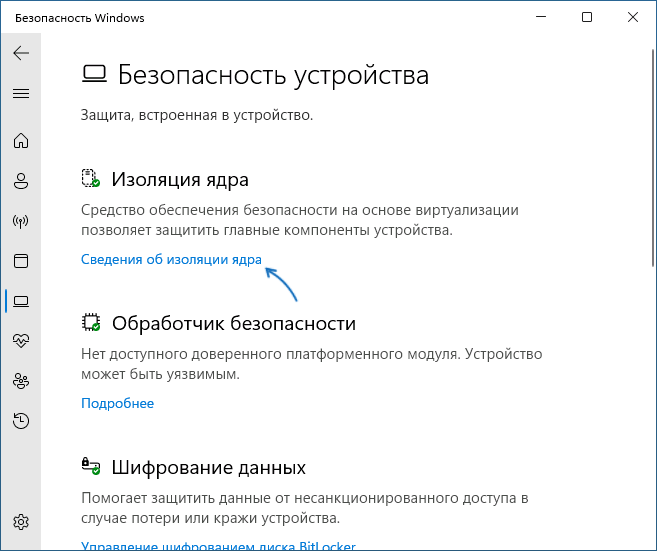Image resolution: width=657 pixels, height=551 pixels.
Task: Open Family options icon
Action: pyautogui.click(x=21, y=380)
